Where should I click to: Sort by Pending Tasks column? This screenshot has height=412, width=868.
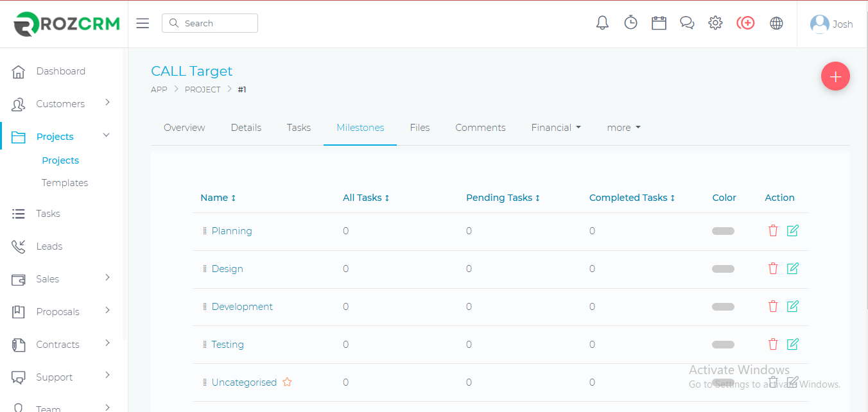click(503, 198)
